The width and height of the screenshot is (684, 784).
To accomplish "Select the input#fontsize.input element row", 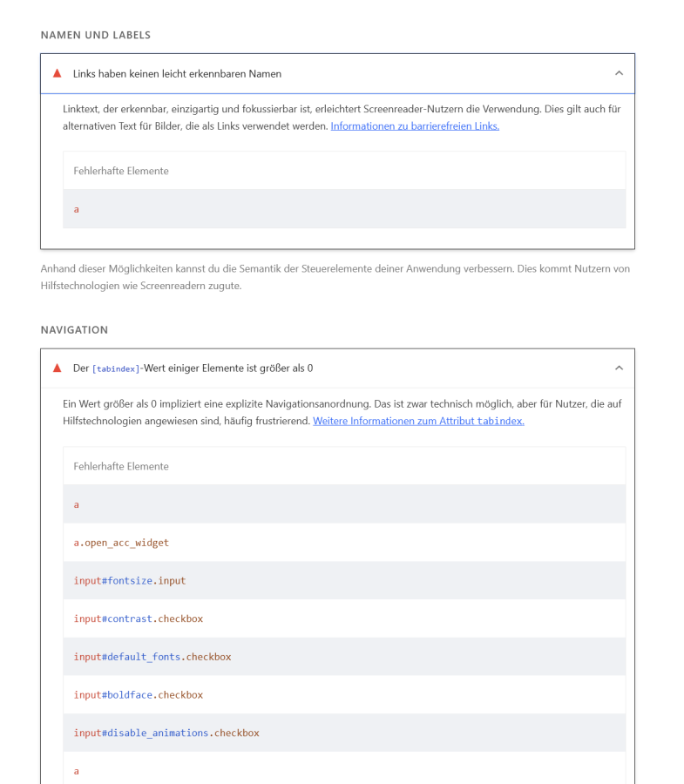I will click(130, 580).
